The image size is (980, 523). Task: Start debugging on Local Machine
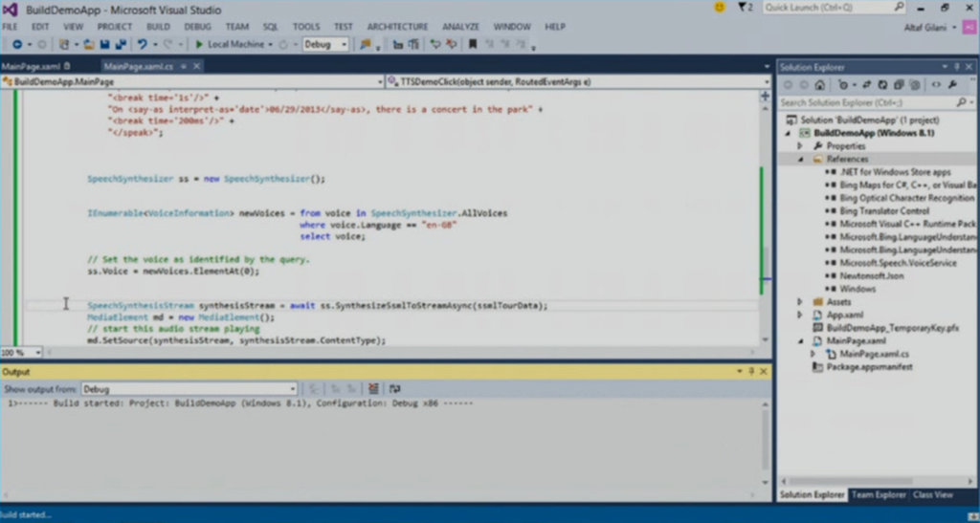(x=230, y=44)
